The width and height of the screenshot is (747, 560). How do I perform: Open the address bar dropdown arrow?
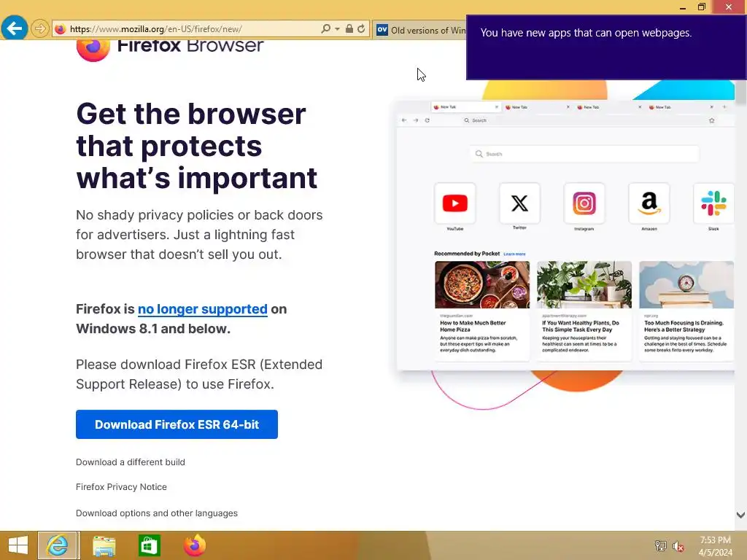click(337, 29)
